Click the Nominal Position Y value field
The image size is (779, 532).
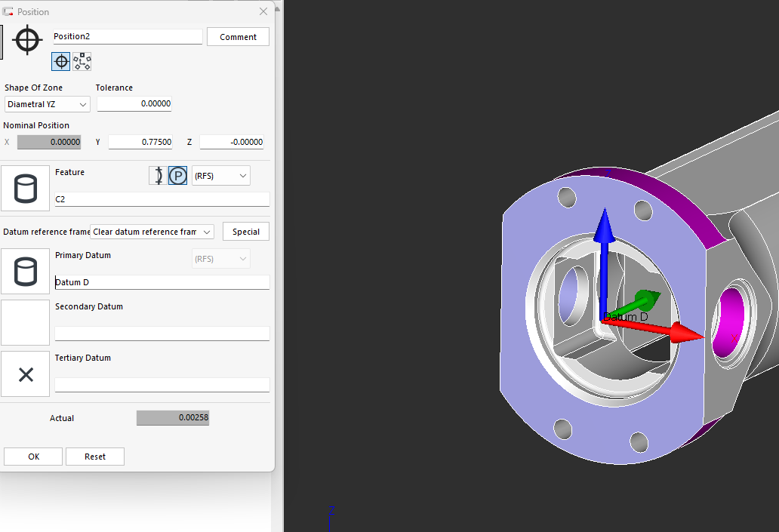(x=140, y=142)
